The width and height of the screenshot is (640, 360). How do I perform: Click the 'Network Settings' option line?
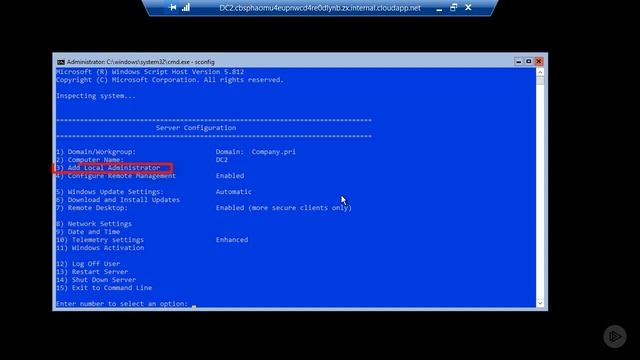coord(94,224)
